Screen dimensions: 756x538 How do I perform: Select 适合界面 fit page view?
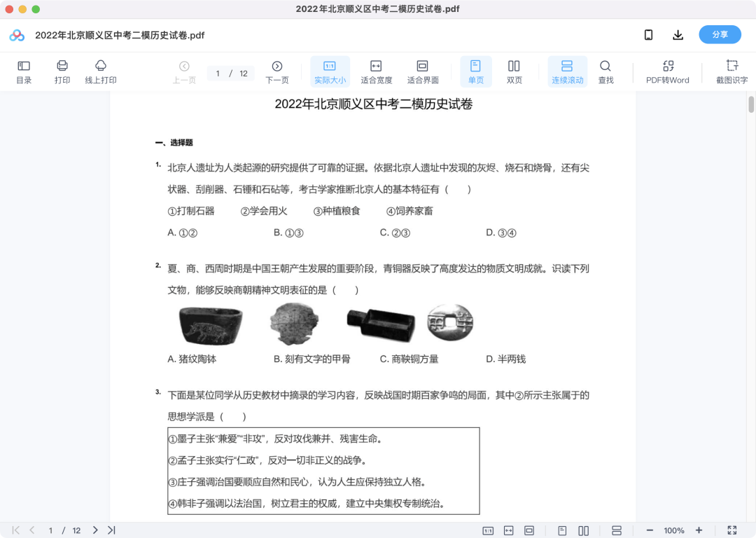[x=422, y=72]
